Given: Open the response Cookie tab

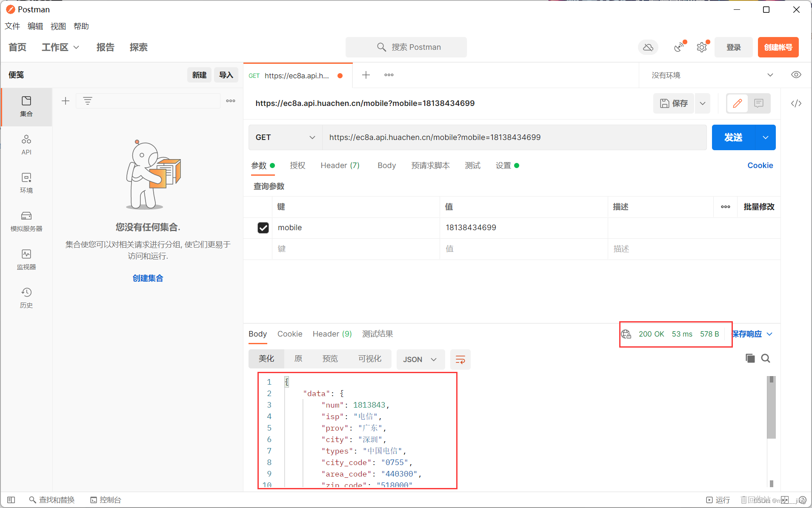Looking at the screenshot, I should [290, 334].
